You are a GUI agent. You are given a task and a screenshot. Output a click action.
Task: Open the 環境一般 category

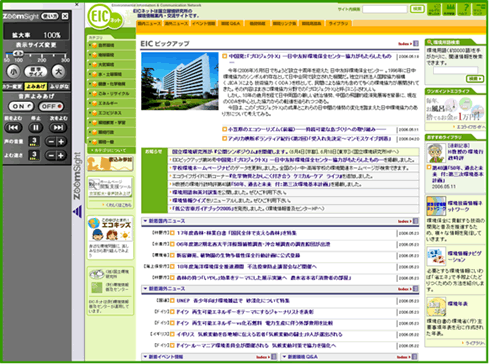point(111,142)
